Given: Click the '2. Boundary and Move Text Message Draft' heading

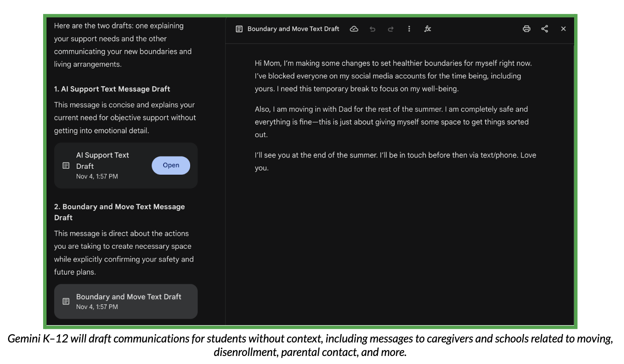Looking at the screenshot, I should tap(119, 212).
